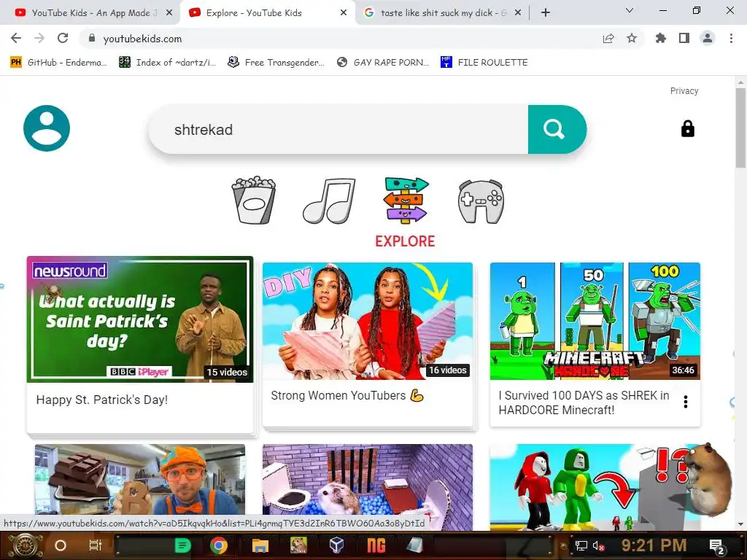
Task: Select the Music notes category
Action: pos(329,201)
